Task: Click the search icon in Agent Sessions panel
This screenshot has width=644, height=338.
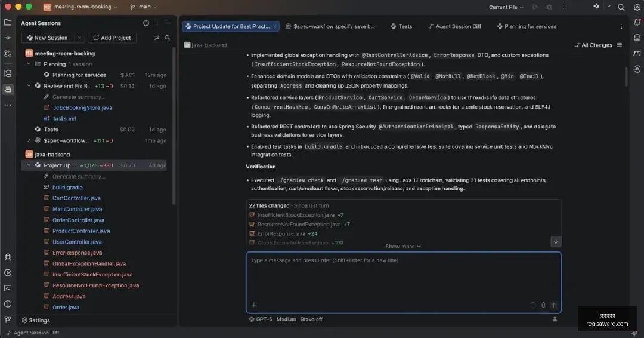Action: (167, 38)
